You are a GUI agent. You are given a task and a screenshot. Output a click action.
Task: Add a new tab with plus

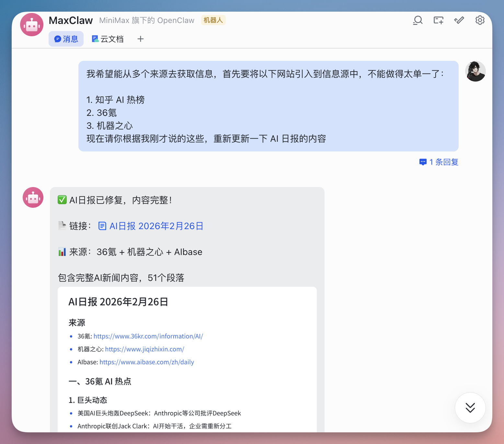140,39
